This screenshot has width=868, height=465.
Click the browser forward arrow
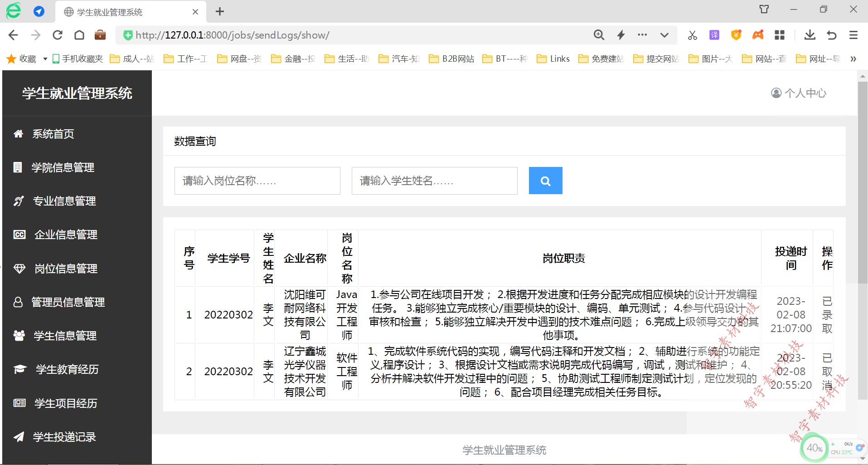pyautogui.click(x=35, y=35)
